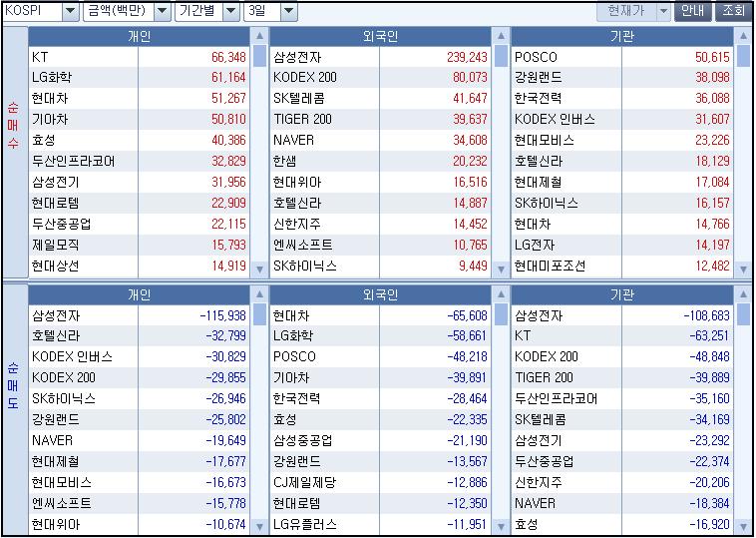Screen dimensions: 756x538
Task: Click the 순매수 외국인 column header
Action: pos(380,37)
